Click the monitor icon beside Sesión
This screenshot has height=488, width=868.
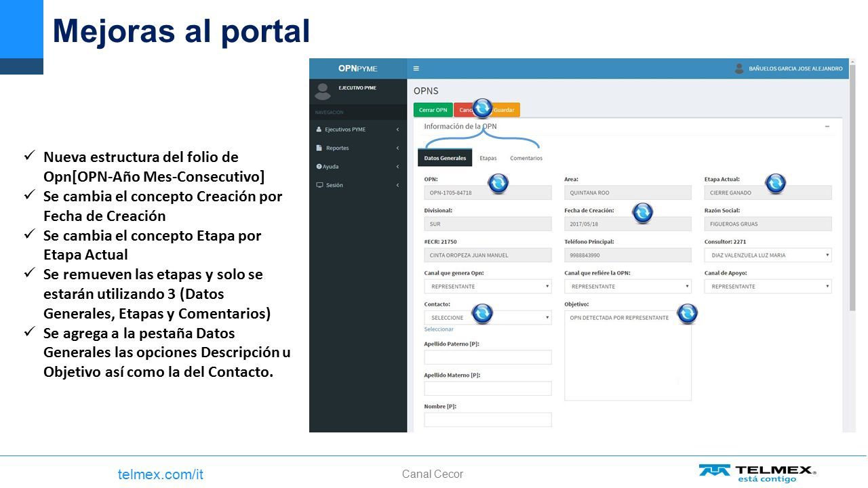(x=319, y=185)
